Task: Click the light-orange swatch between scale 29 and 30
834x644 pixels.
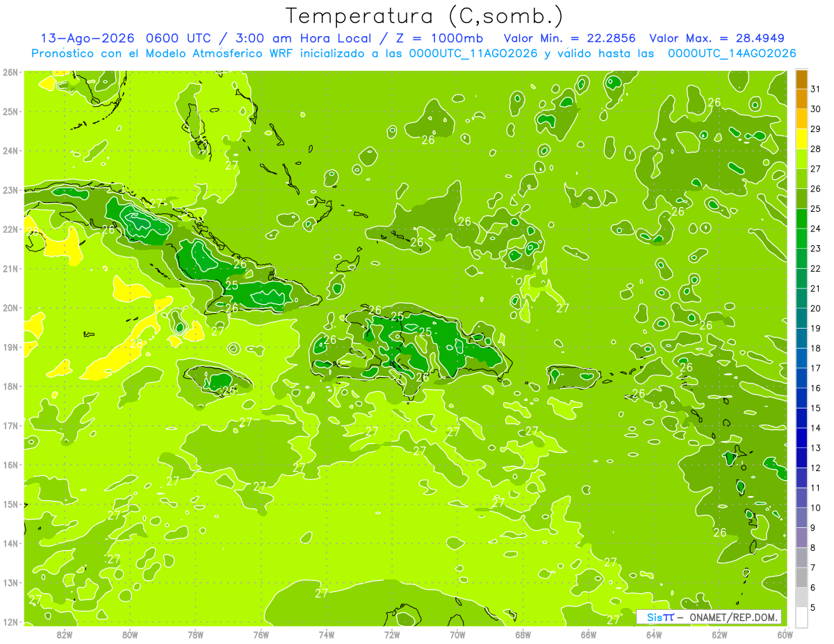Action: [x=801, y=119]
